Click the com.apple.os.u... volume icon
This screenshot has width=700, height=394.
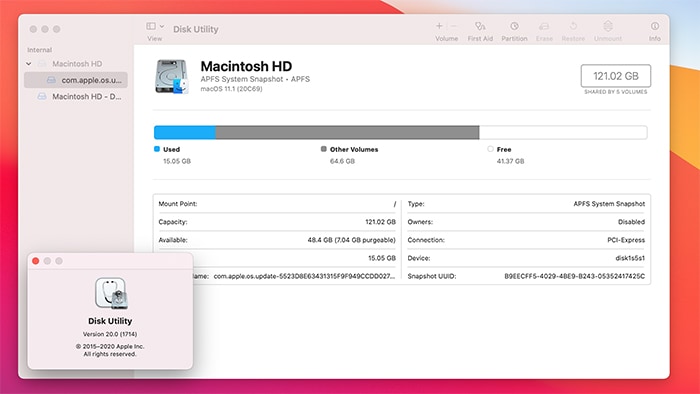pos(51,80)
